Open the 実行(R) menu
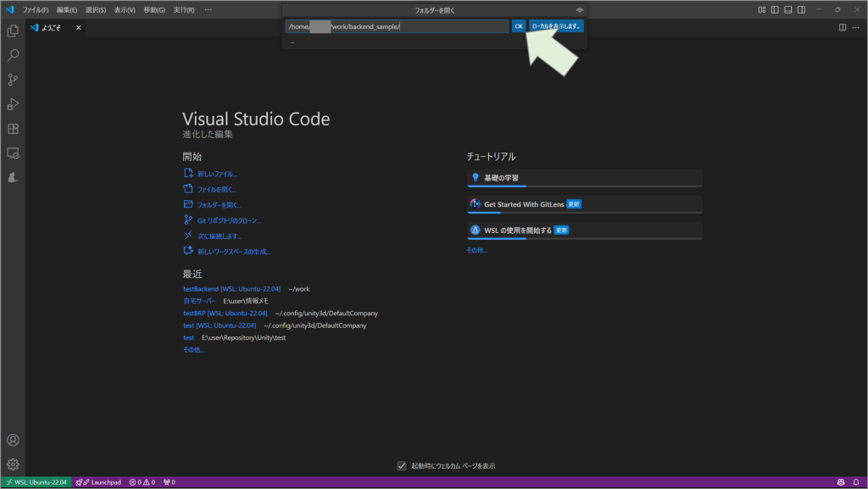This screenshot has height=489, width=868. coord(184,10)
